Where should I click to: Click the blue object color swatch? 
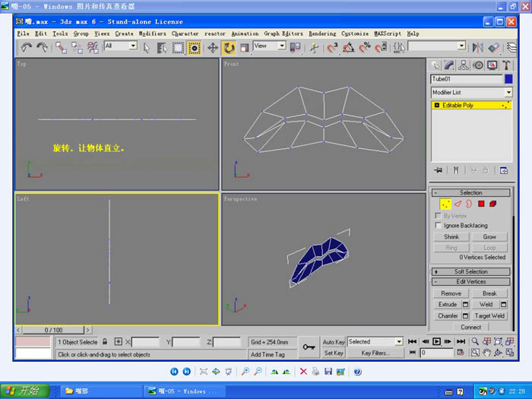coord(508,79)
